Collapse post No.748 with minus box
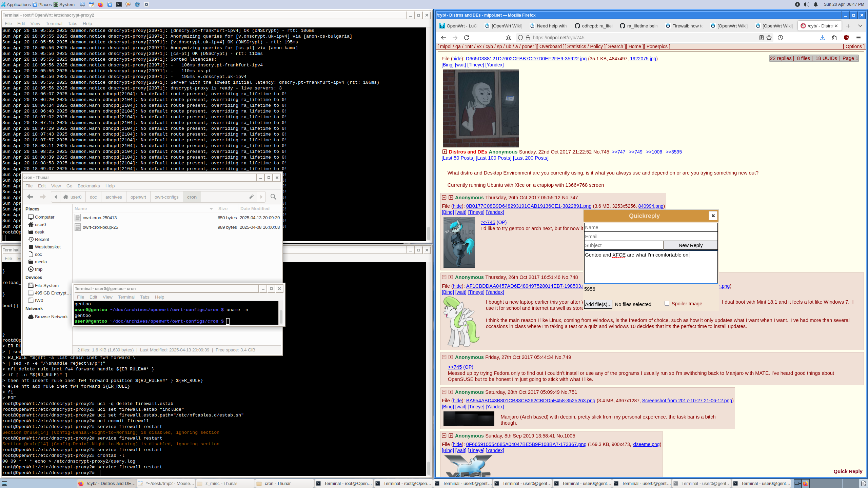The width and height of the screenshot is (868, 488). point(444,277)
